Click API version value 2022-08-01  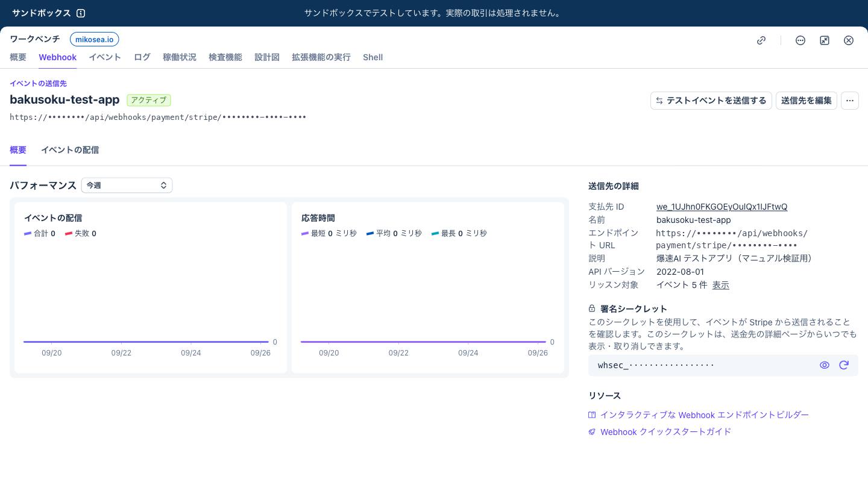click(681, 272)
